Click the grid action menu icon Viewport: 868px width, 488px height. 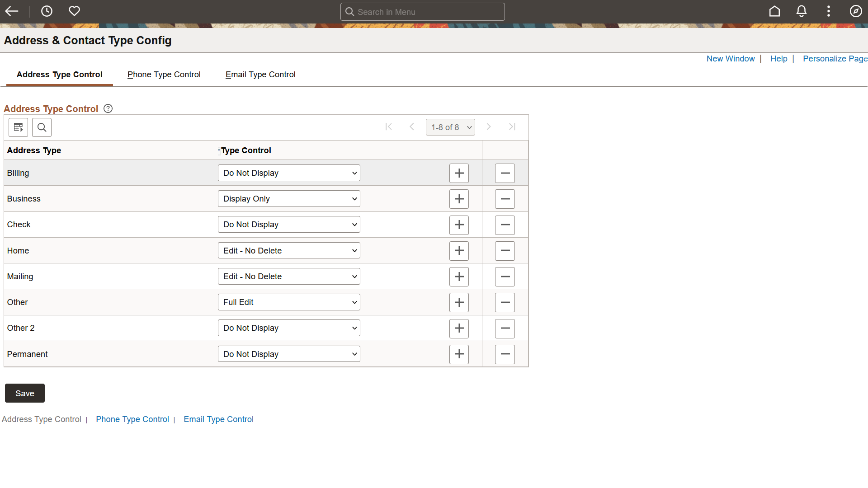pos(19,127)
